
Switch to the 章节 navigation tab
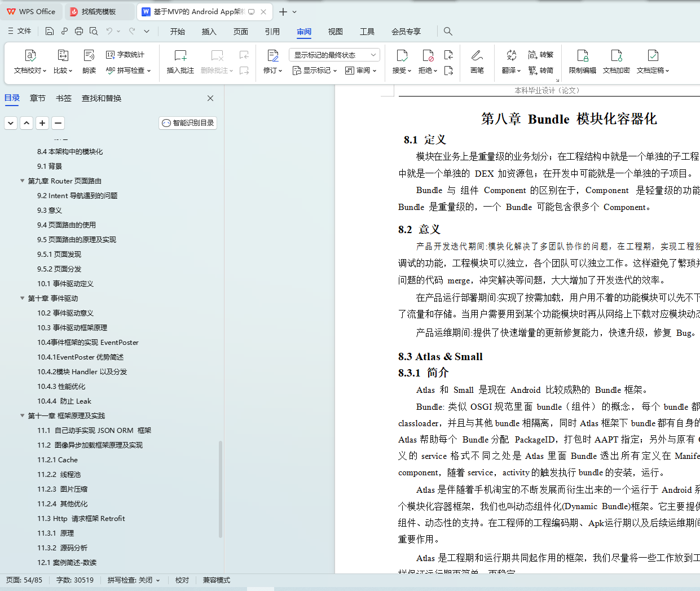[38, 98]
